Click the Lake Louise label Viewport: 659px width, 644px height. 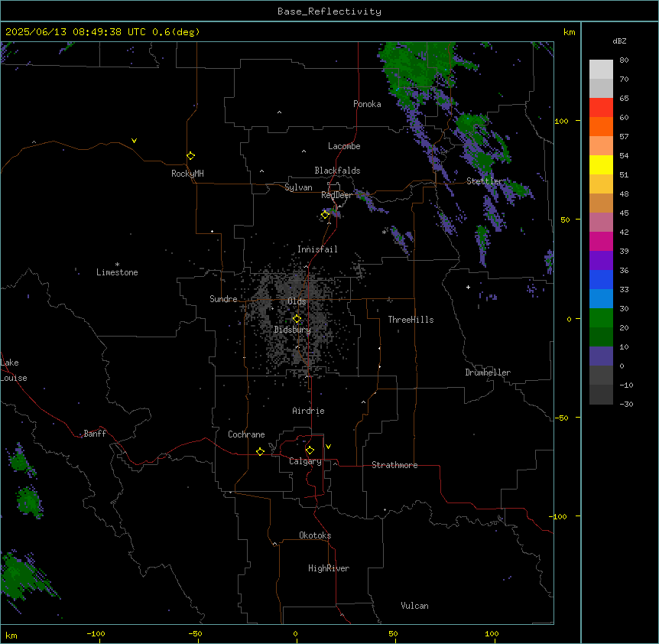tap(14, 370)
